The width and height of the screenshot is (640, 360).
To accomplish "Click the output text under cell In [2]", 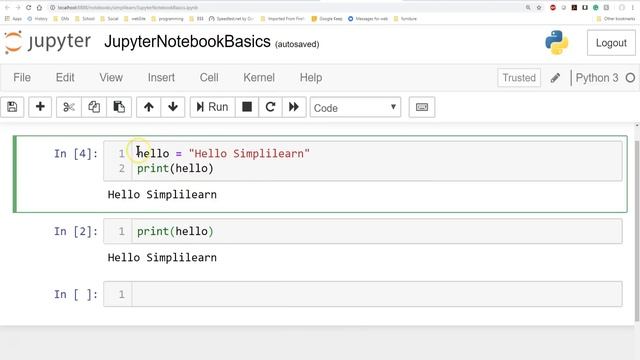I will pyautogui.click(x=162, y=258).
